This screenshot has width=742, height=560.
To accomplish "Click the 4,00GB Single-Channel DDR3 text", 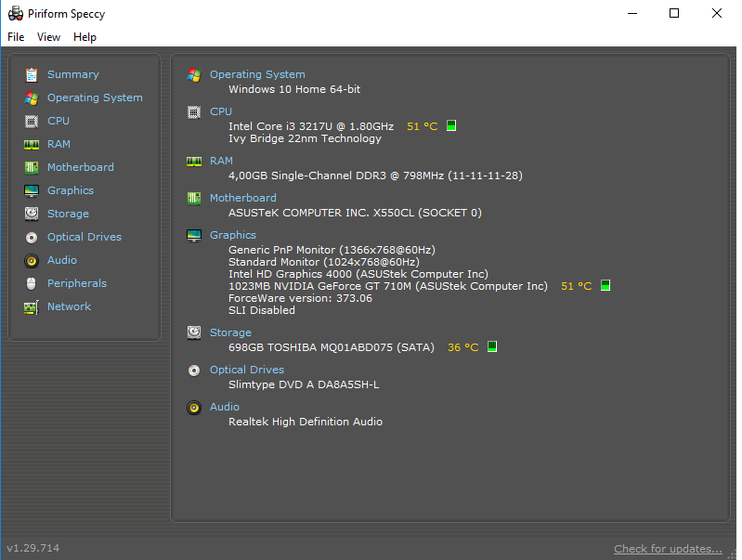I will pyautogui.click(x=375, y=176).
